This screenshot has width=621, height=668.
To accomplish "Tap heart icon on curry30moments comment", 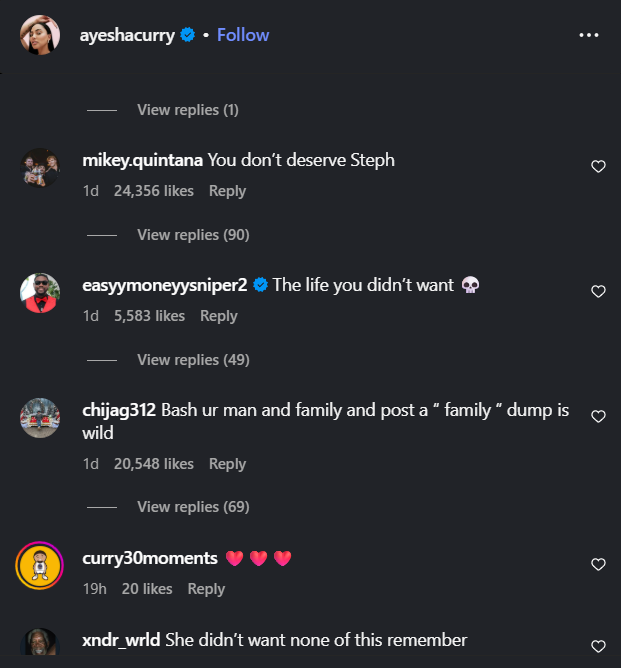I will coord(598,565).
